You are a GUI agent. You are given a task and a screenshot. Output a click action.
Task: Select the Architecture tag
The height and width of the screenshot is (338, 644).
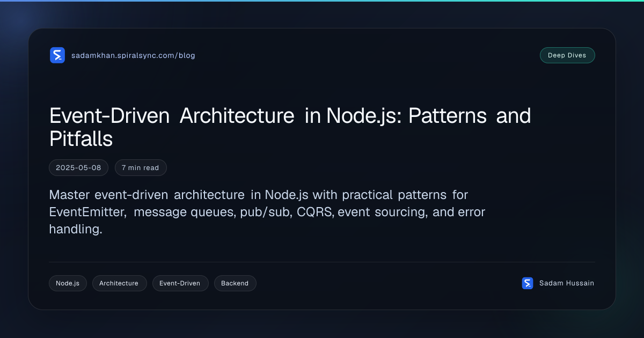point(119,283)
